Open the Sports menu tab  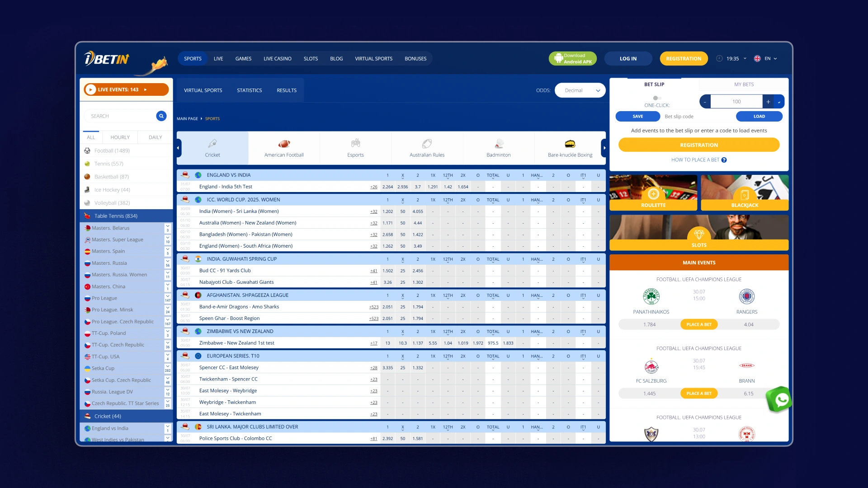tap(193, 59)
